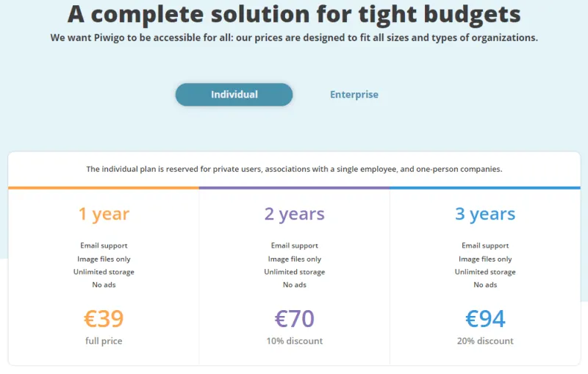Click the blue bar above 3 years plan
The image size is (588, 374).
tap(485, 188)
